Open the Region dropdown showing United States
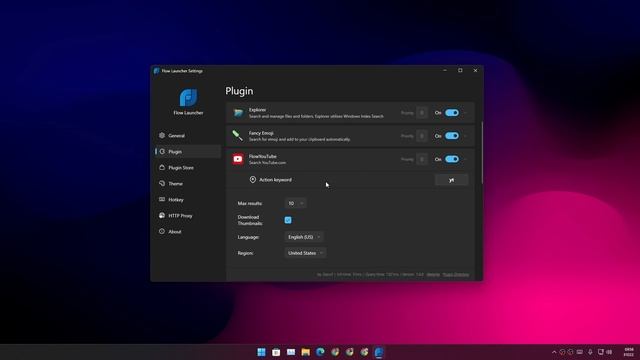 [305, 253]
